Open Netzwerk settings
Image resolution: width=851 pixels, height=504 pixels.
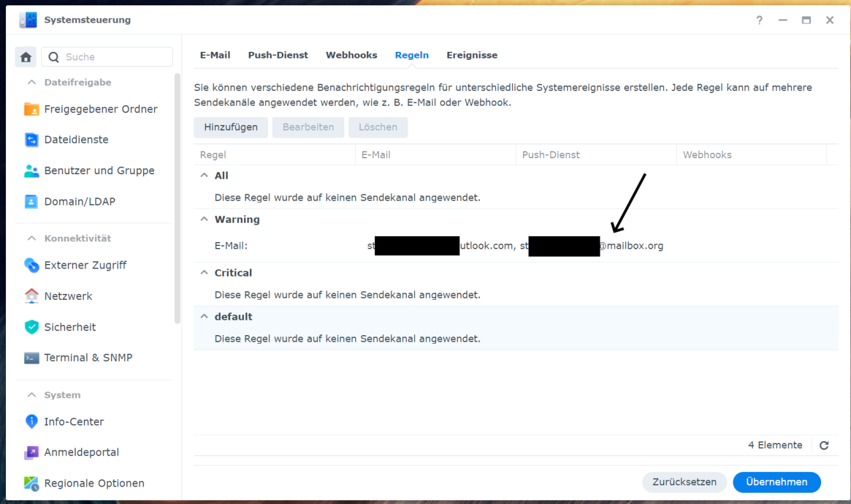[x=68, y=296]
